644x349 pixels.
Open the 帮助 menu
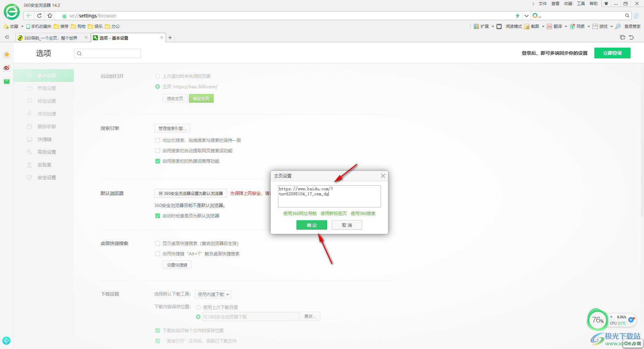point(594,4)
